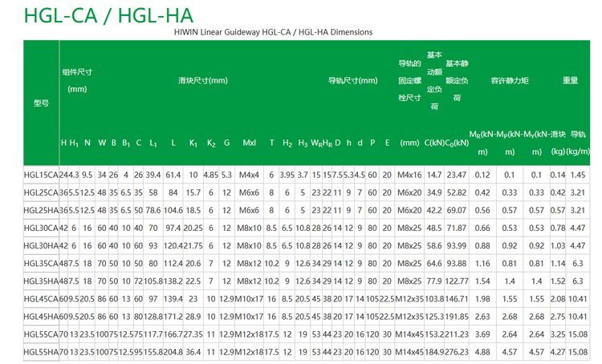Click the 14.7 dynamic load value
The height and width of the screenshot is (364, 602).
coord(434,175)
